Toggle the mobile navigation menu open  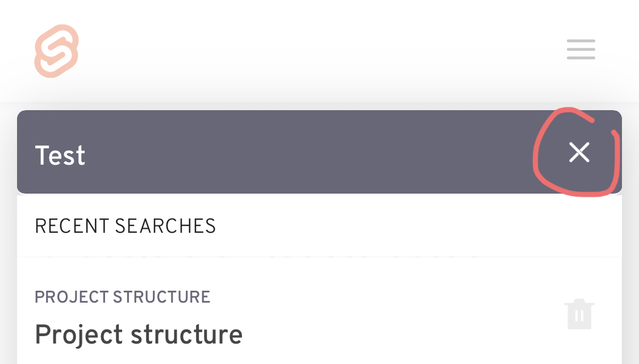click(580, 49)
